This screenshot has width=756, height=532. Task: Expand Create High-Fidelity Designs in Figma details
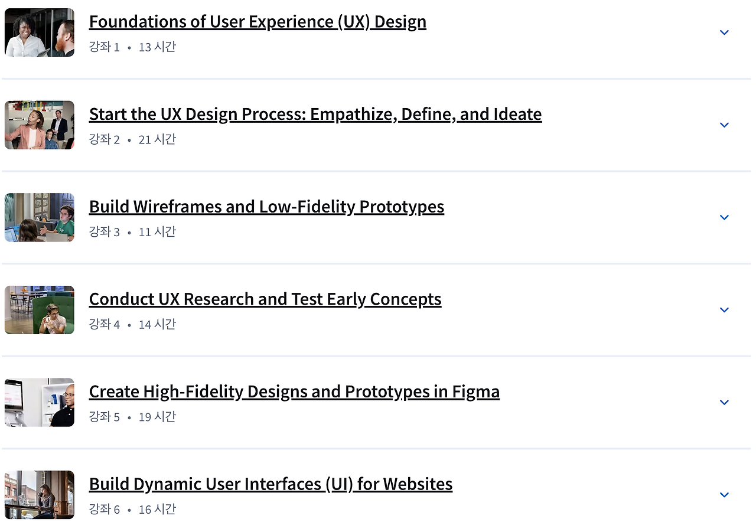pos(724,403)
